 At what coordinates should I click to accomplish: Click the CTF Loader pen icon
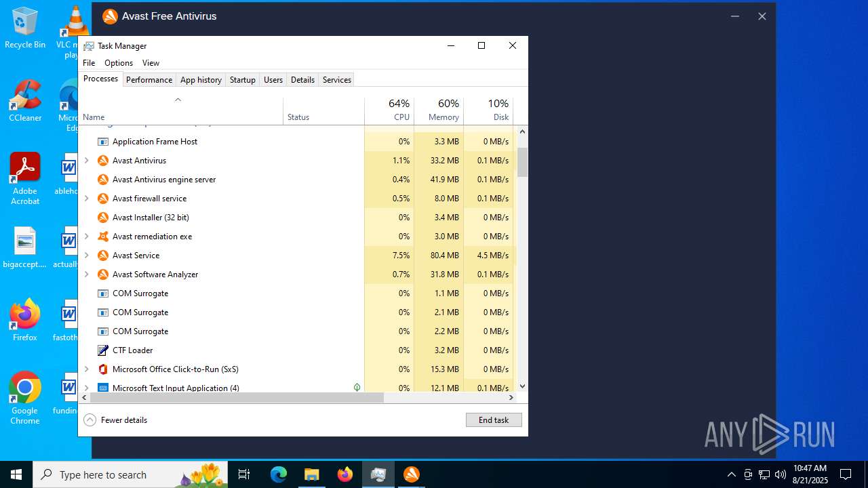click(103, 350)
